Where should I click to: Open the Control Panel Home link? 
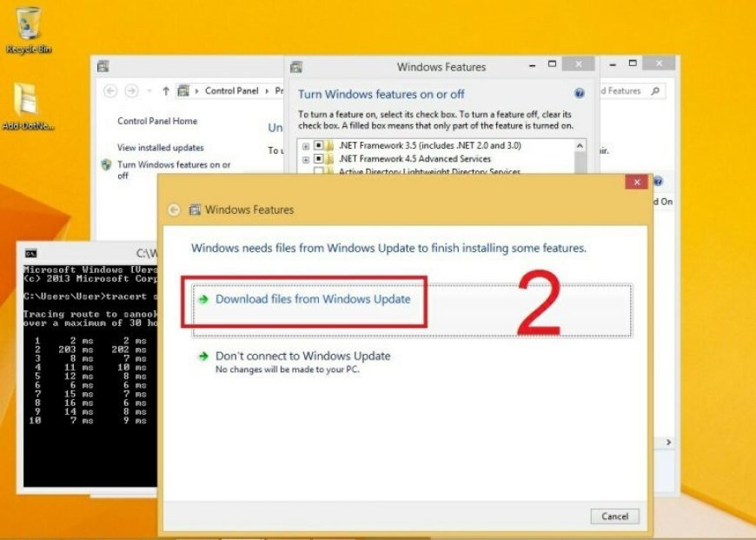[x=157, y=121]
